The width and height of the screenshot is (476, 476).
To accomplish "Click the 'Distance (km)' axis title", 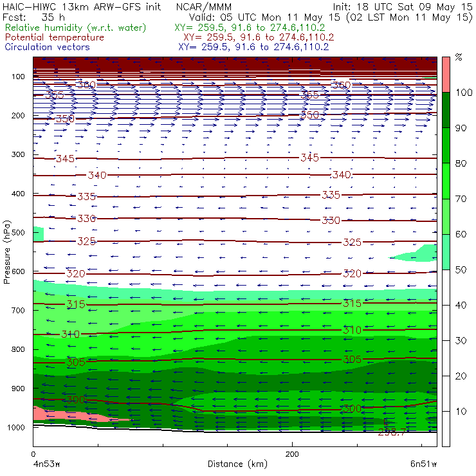I will tap(237, 464).
